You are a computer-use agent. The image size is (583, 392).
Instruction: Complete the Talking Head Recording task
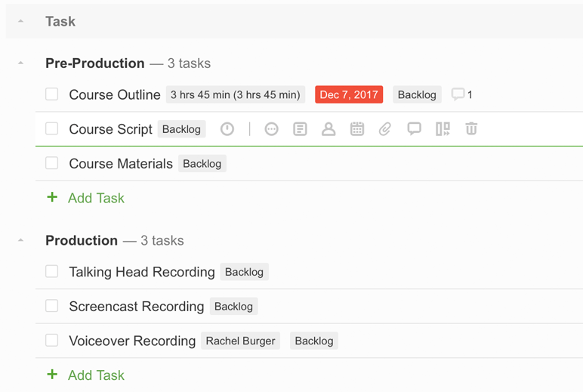pos(51,271)
